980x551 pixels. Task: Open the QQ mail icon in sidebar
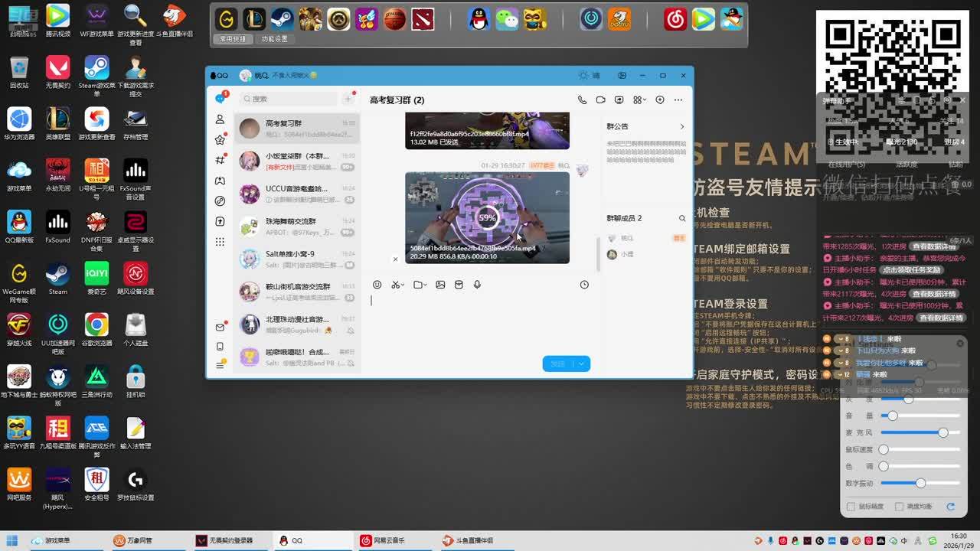coord(220,328)
